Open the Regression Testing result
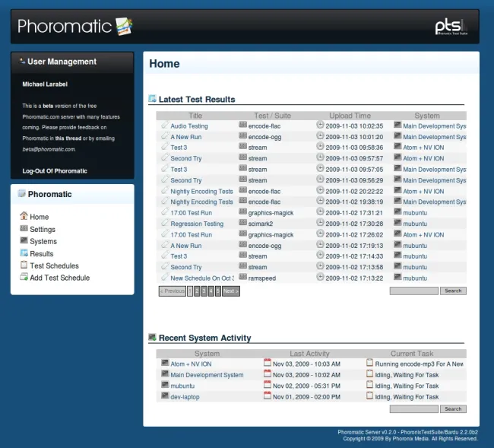494x448 pixels. click(197, 224)
